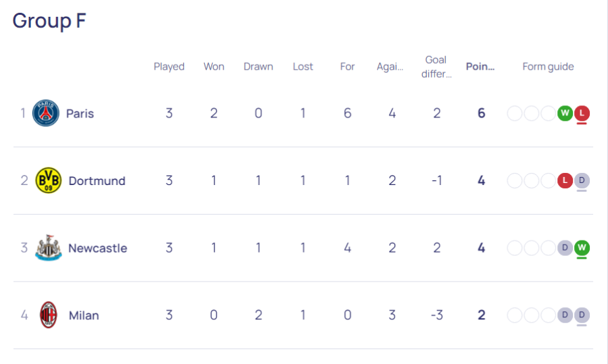Open the Newcastle team link
The image size is (608, 364).
[98, 248]
